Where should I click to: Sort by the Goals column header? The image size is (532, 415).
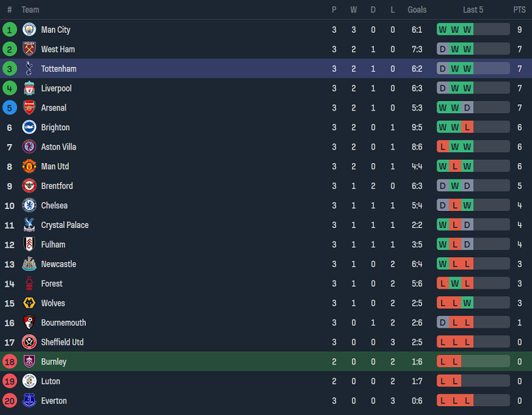click(x=417, y=10)
